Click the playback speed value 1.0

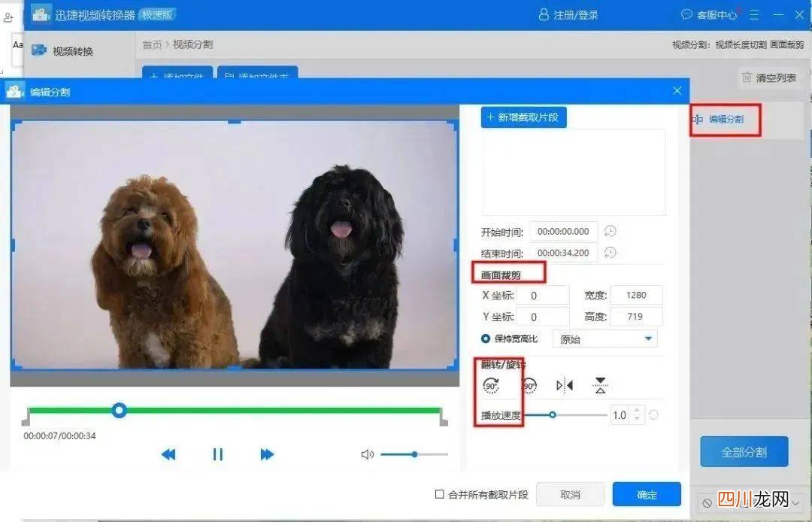point(620,415)
